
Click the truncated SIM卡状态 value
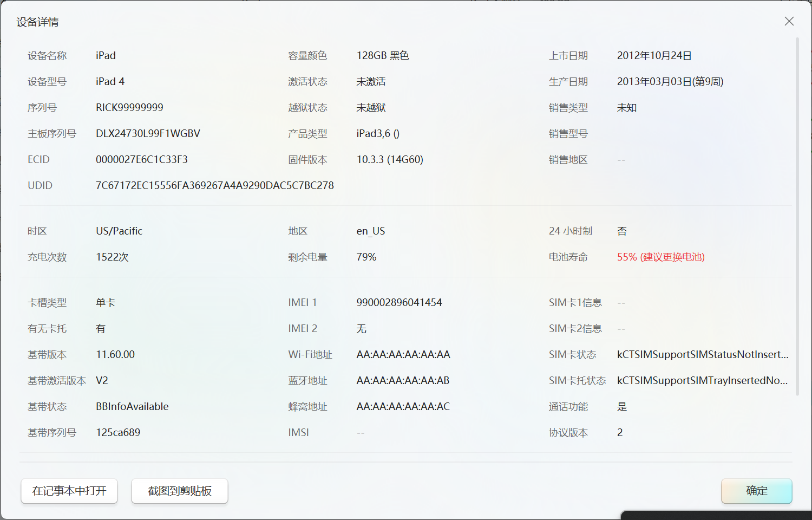click(x=702, y=355)
